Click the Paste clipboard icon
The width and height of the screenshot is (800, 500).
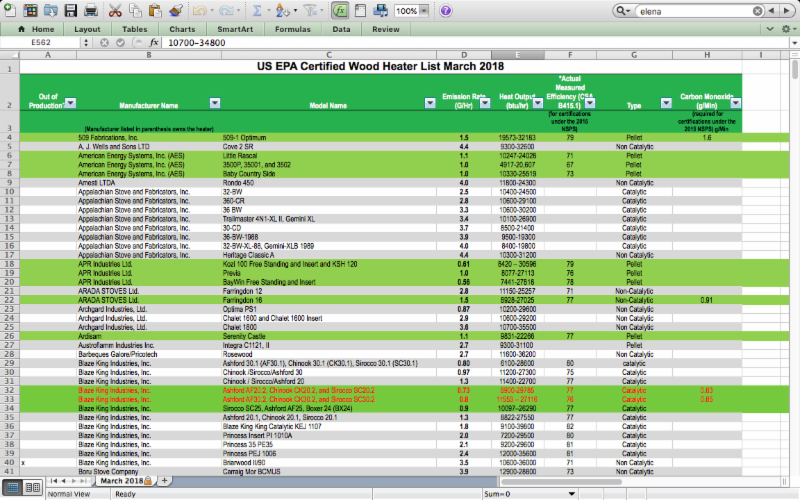point(155,11)
